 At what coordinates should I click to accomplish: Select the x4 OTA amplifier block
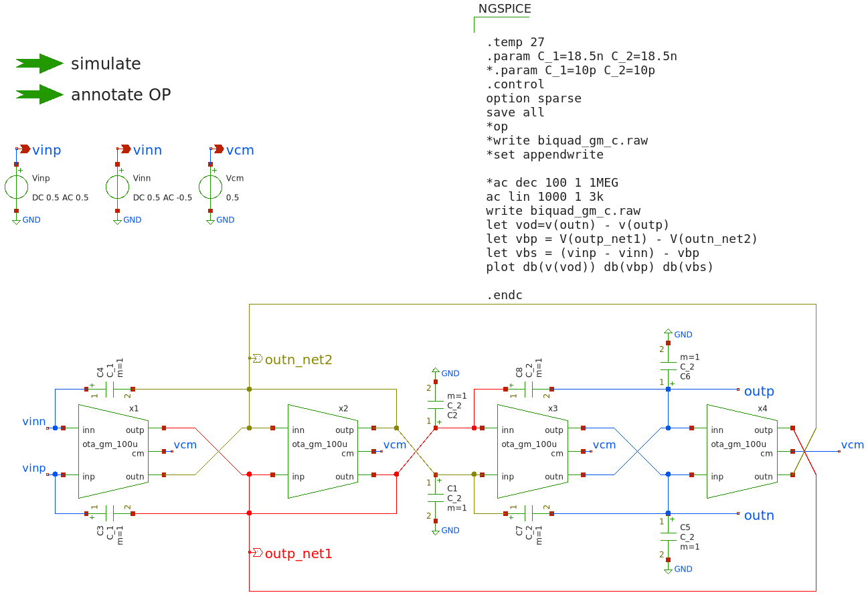coord(742,451)
